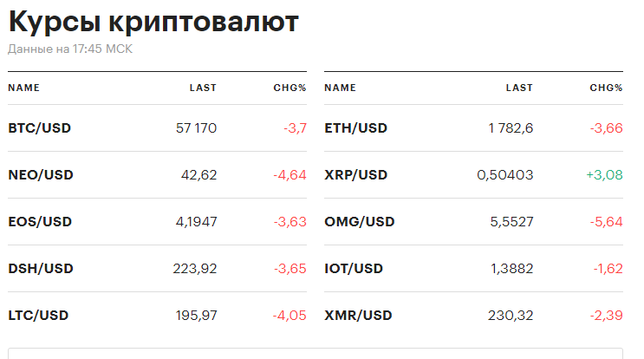Select XMR/USD in right table
644x359 pixels.
pyautogui.click(x=358, y=316)
